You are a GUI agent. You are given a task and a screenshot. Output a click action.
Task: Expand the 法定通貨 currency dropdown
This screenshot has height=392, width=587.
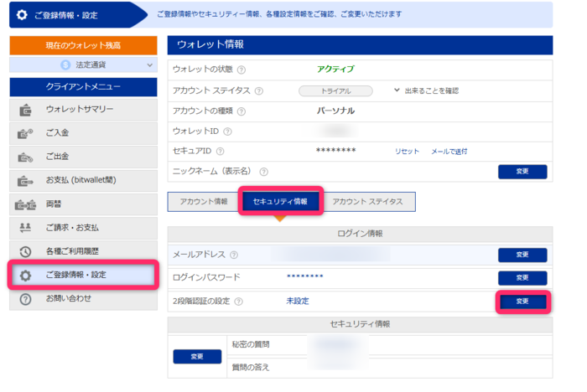[83, 65]
